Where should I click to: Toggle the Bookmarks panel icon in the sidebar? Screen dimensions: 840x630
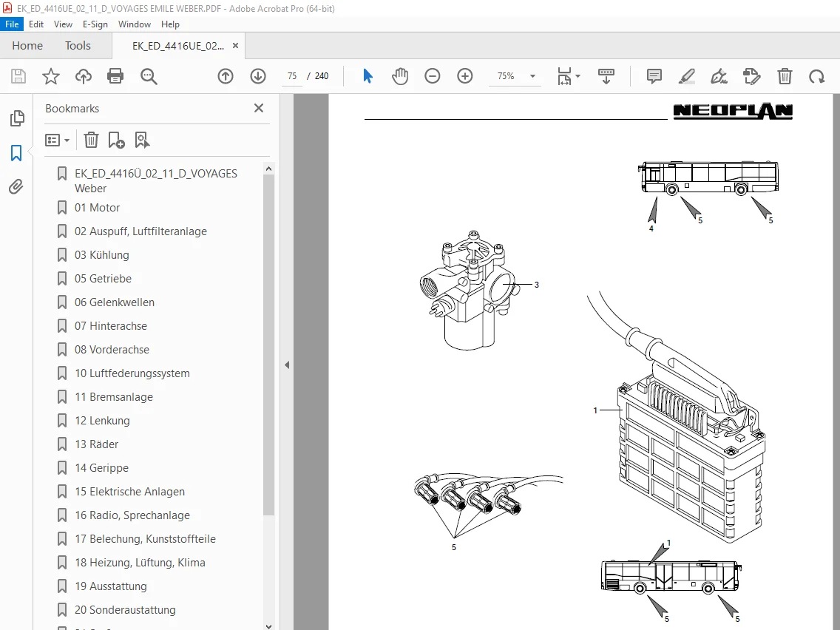click(16, 152)
